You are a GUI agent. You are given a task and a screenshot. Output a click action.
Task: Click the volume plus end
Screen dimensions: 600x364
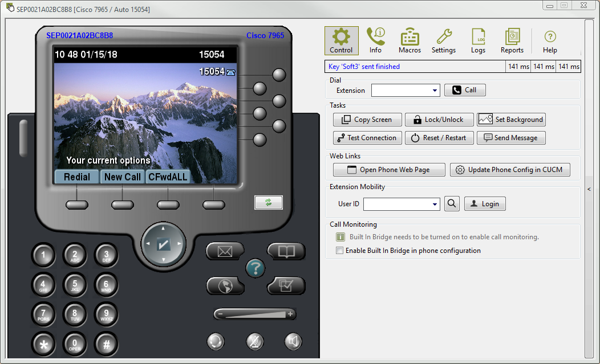290,314
